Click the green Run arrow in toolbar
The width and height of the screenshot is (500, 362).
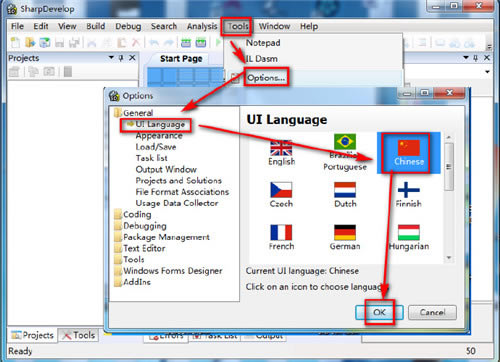click(218, 42)
